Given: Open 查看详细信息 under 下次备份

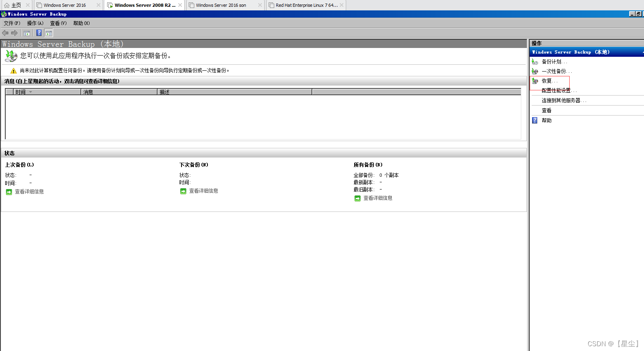Looking at the screenshot, I should click(203, 191).
